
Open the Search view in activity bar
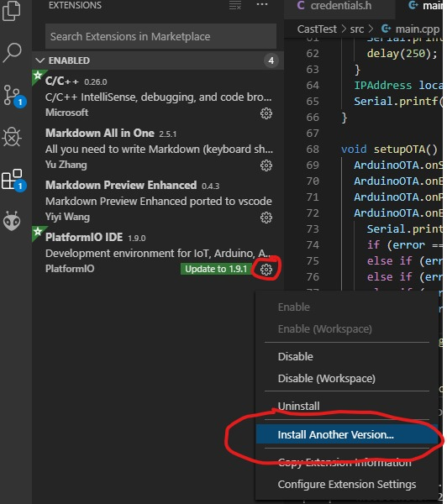click(13, 52)
